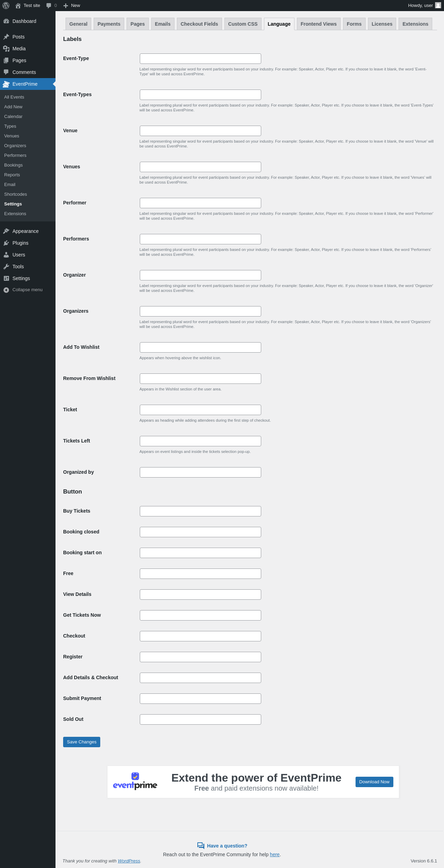This screenshot has height=868, width=444.
Task: Click into the Performer label field
Action: click(x=200, y=203)
